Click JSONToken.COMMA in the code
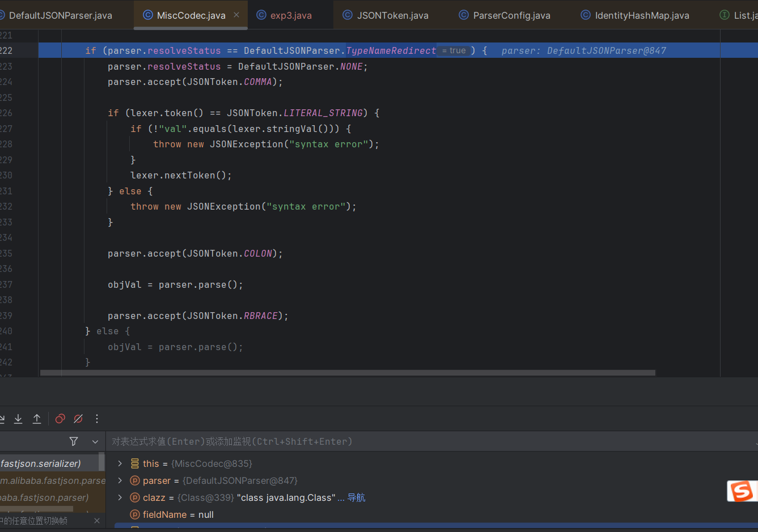The height and width of the screenshot is (532, 758). (230, 82)
